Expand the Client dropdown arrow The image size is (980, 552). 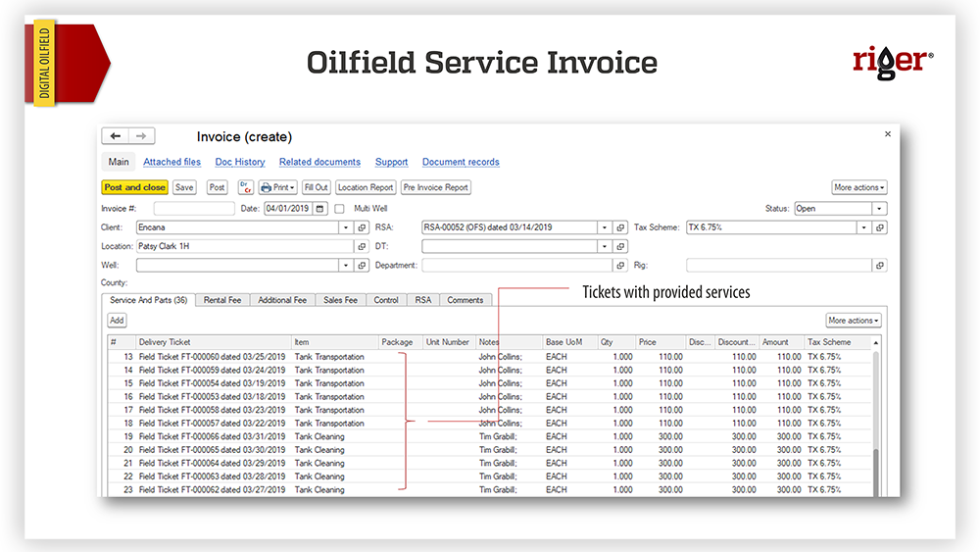pos(346,227)
